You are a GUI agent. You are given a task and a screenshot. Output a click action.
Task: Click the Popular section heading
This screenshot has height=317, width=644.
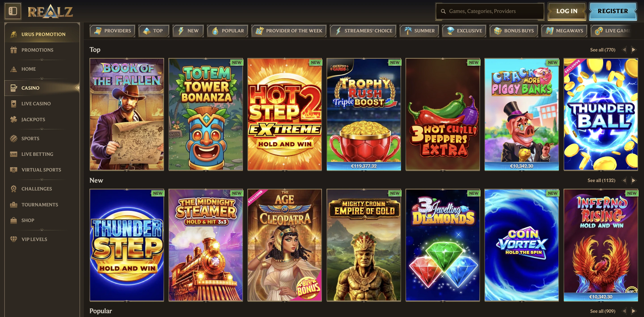coord(101,311)
